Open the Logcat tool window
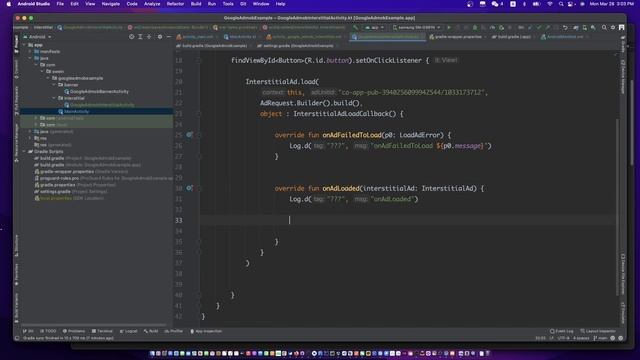The width and height of the screenshot is (640, 360). pyautogui.click(x=129, y=331)
